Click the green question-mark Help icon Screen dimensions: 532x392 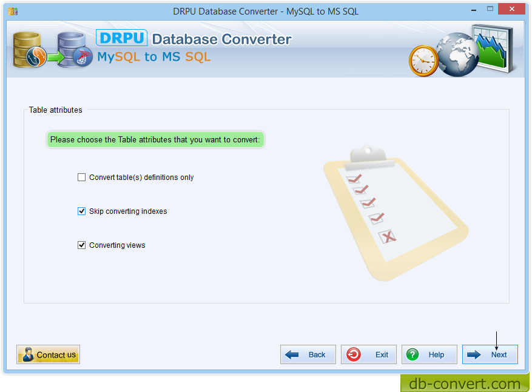413,354
